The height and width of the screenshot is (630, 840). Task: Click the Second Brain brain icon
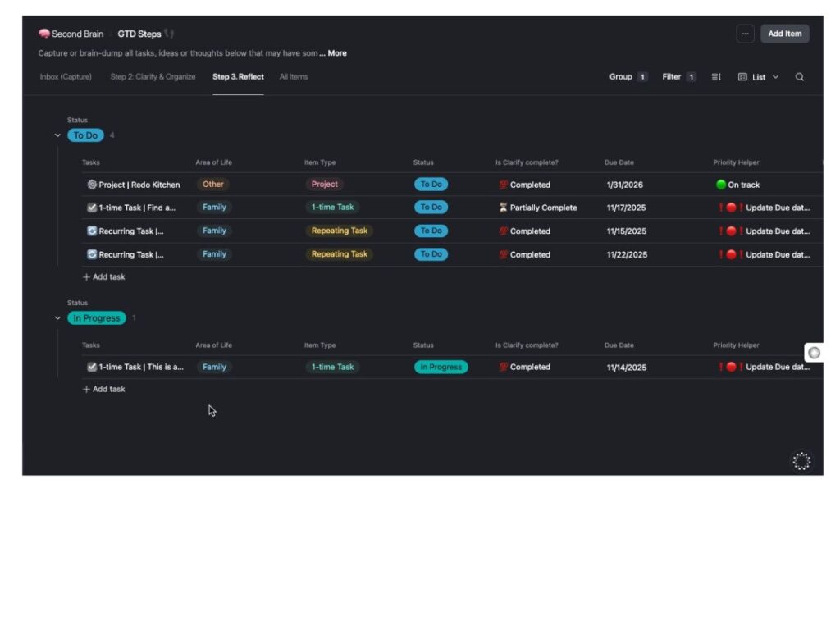pos(43,34)
